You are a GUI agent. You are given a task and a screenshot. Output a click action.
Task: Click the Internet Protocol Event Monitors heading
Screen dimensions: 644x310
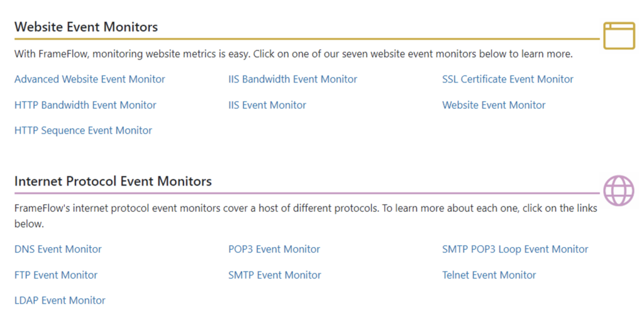tap(113, 181)
